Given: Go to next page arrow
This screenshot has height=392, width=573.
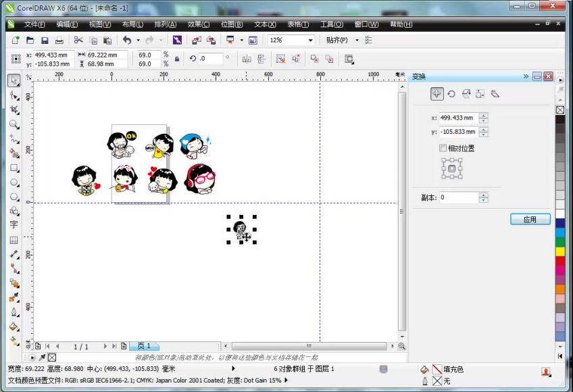Looking at the screenshot, I should [105, 346].
